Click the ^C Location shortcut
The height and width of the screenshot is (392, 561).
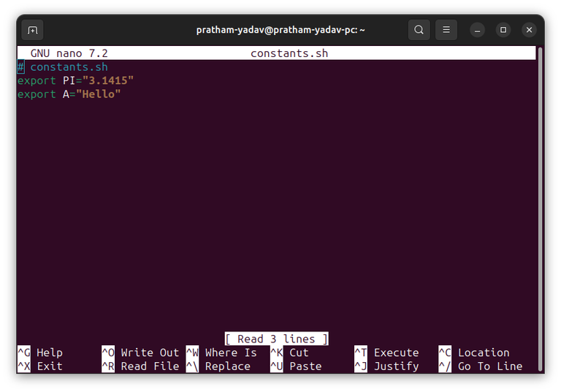[x=474, y=353]
